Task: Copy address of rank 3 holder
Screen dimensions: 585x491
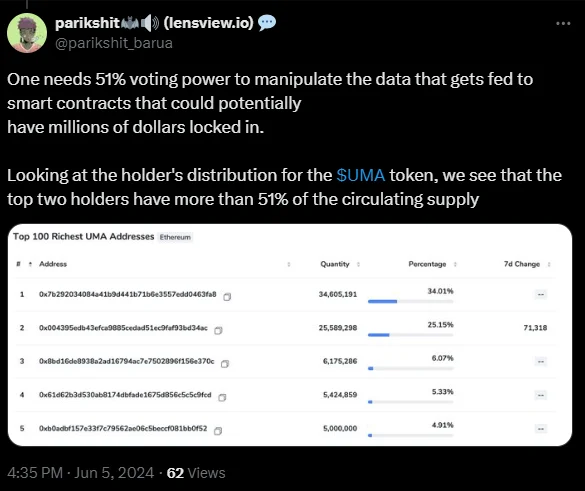Action: (225, 364)
